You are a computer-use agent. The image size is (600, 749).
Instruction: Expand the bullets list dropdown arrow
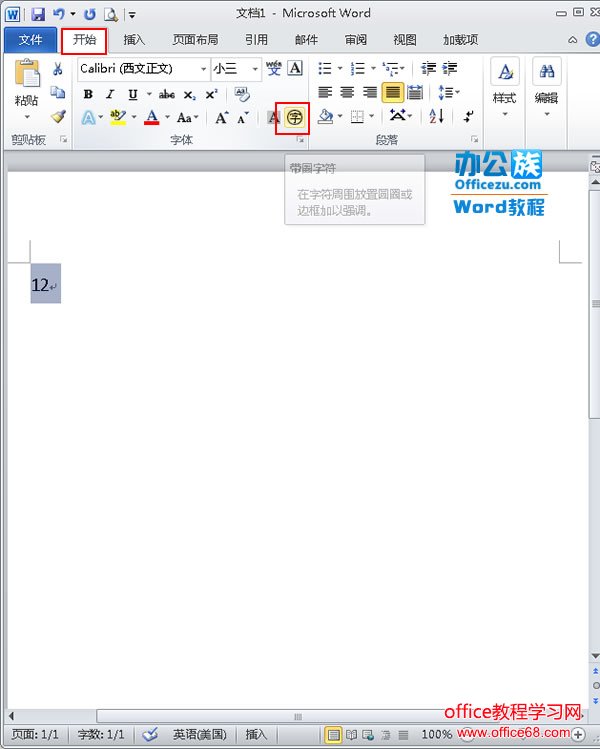340,68
